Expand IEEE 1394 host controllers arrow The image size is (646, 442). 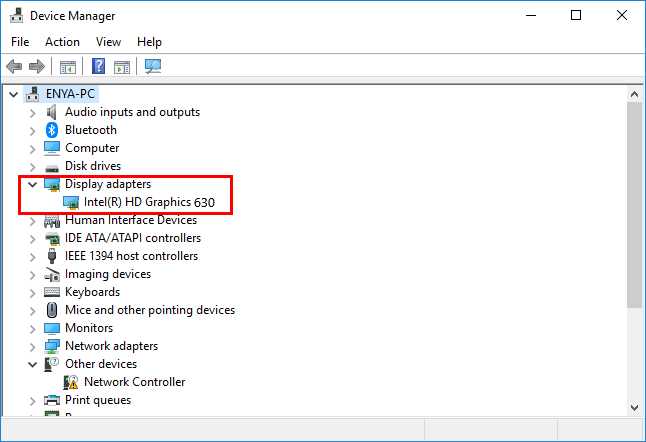point(33,257)
